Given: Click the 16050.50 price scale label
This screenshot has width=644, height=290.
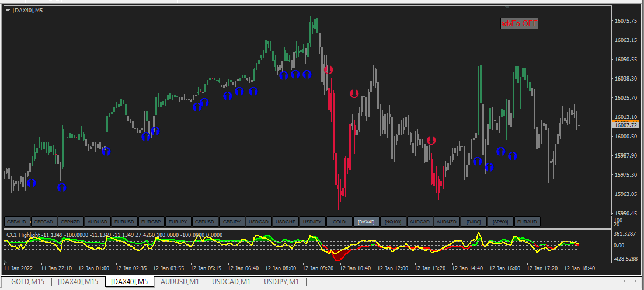Looking at the screenshot, I should click(x=626, y=60).
